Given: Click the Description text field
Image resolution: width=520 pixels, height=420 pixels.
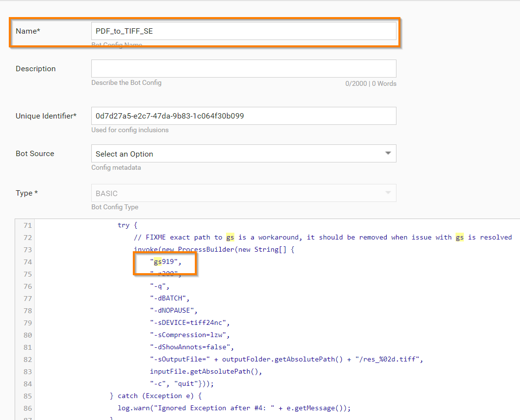Looking at the screenshot, I should 244,69.
